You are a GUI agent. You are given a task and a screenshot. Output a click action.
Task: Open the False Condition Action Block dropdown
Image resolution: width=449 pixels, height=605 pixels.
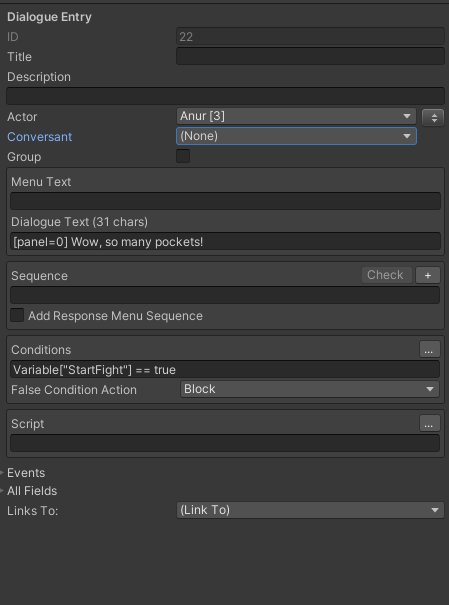point(310,389)
